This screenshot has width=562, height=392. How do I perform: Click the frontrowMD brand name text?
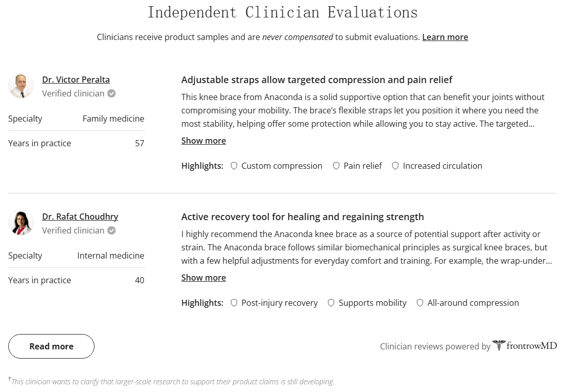pyautogui.click(x=532, y=346)
